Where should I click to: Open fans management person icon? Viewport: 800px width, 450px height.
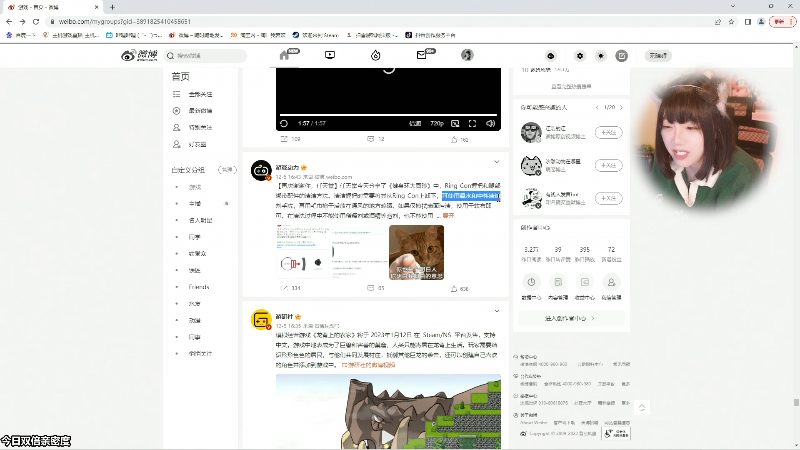(611, 282)
